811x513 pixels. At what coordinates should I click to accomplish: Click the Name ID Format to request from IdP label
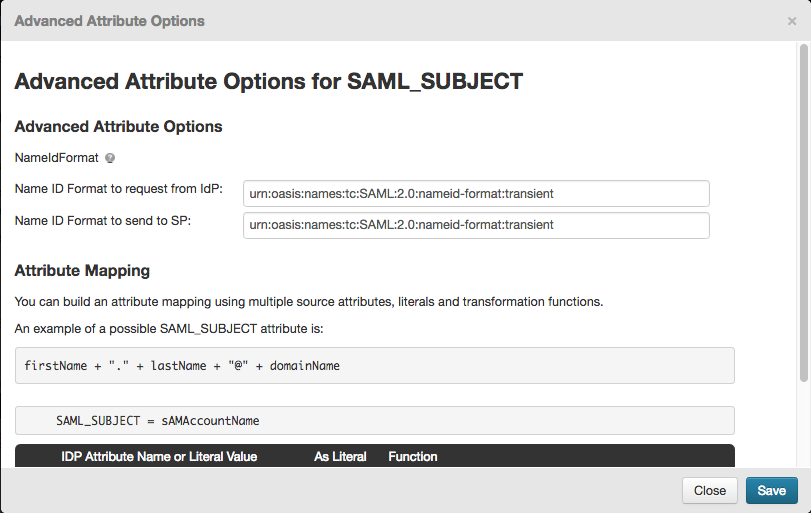[118, 189]
